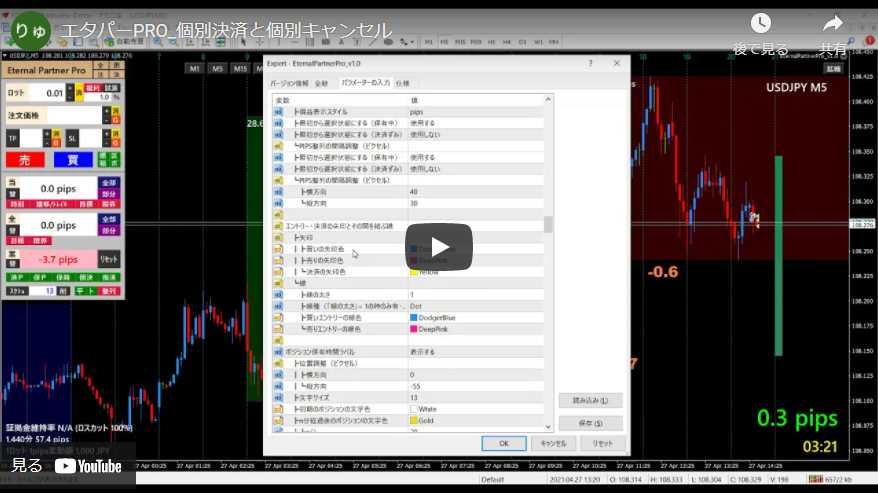
Task: Click the 後で見る watch later clock icon
Action: coord(760,24)
